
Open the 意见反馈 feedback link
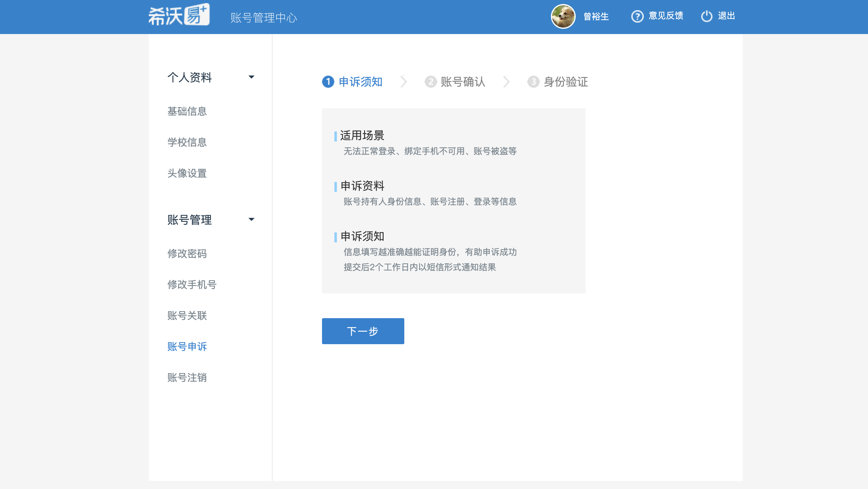tap(666, 16)
